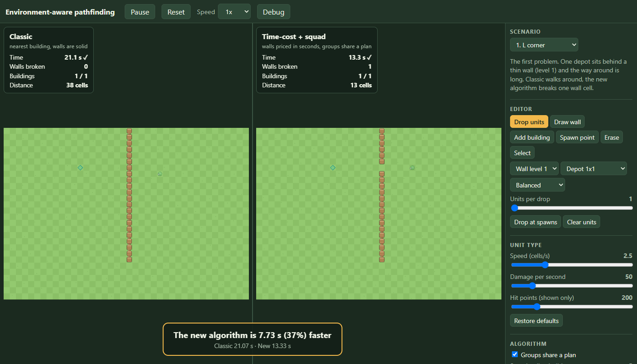Click the green unit in the Time-cost map

[412, 167]
